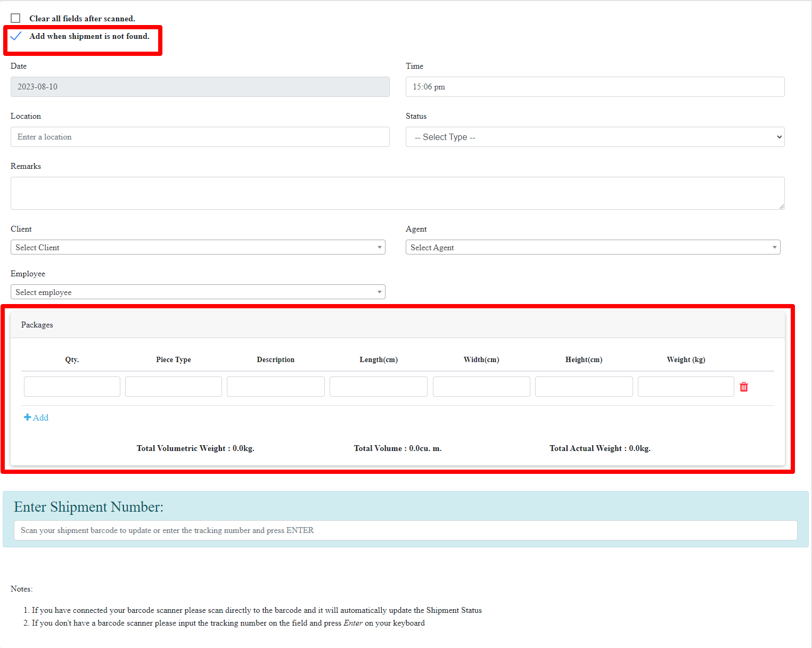Viewport: 812px width, 648px height.
Task: Focus the shipment barcode tracking number field
Action: (405, 530)
